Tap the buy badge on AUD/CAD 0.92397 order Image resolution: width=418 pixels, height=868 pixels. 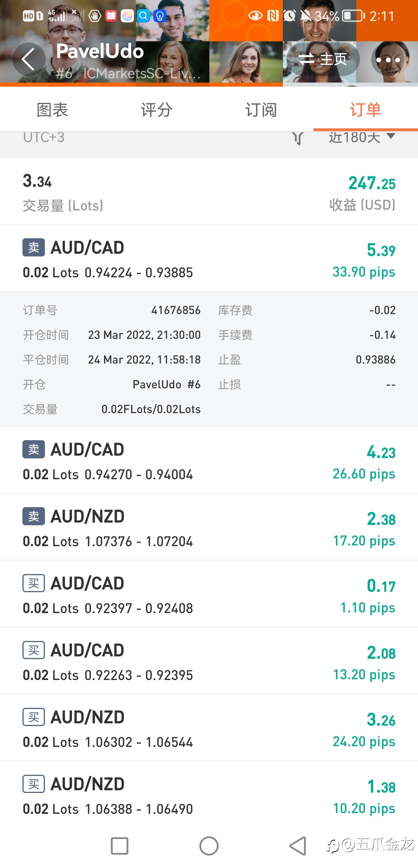point(34,583)
